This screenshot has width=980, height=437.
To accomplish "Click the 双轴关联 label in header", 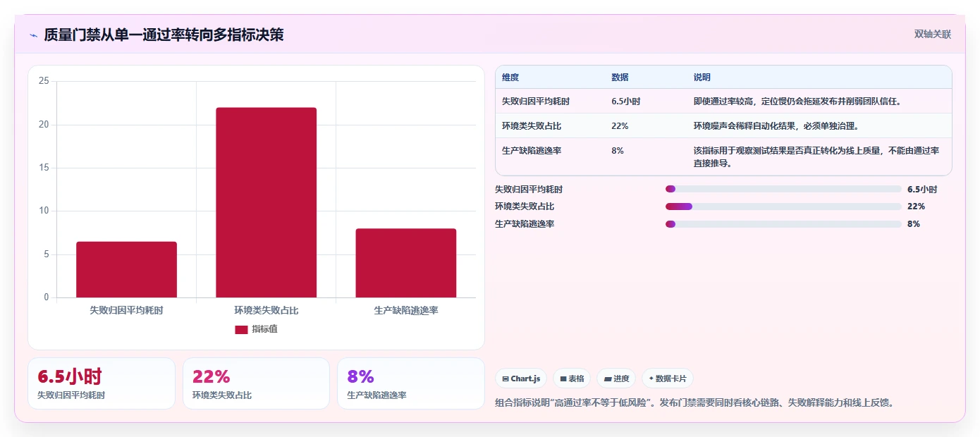I will 933,35.
